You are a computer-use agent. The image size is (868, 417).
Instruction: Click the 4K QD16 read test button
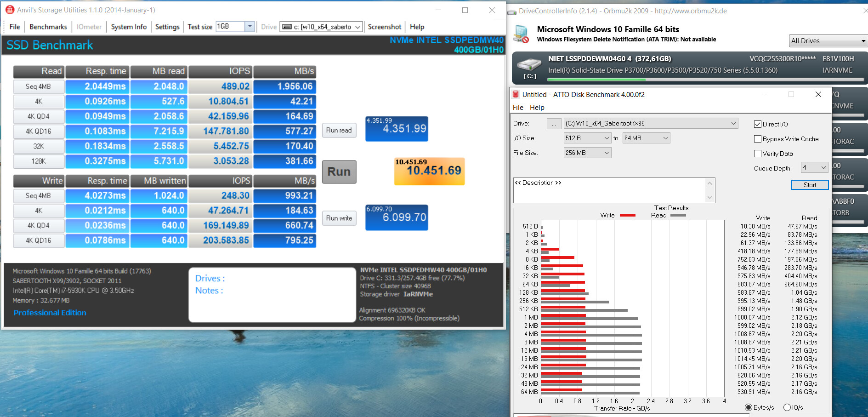pos(39,131)
